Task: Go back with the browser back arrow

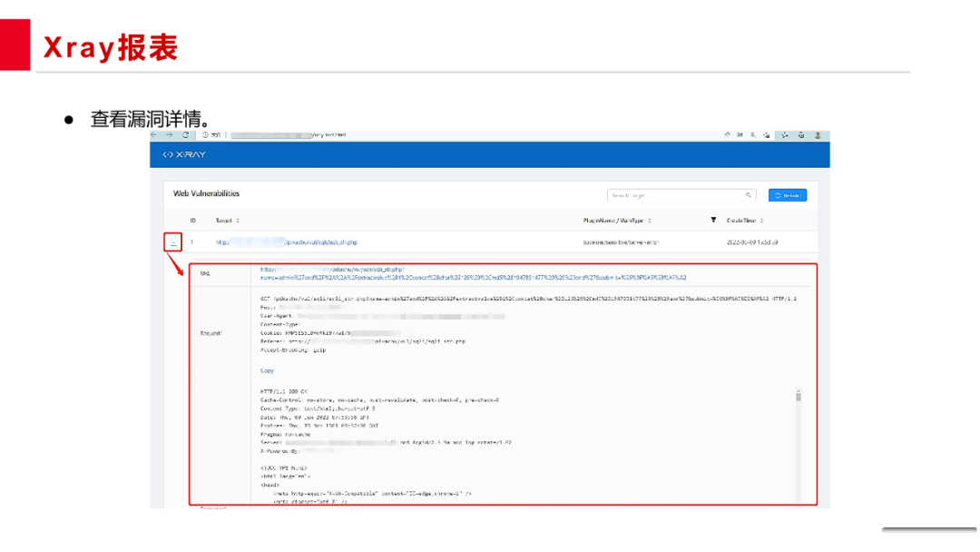Action: tap(154, 135)
